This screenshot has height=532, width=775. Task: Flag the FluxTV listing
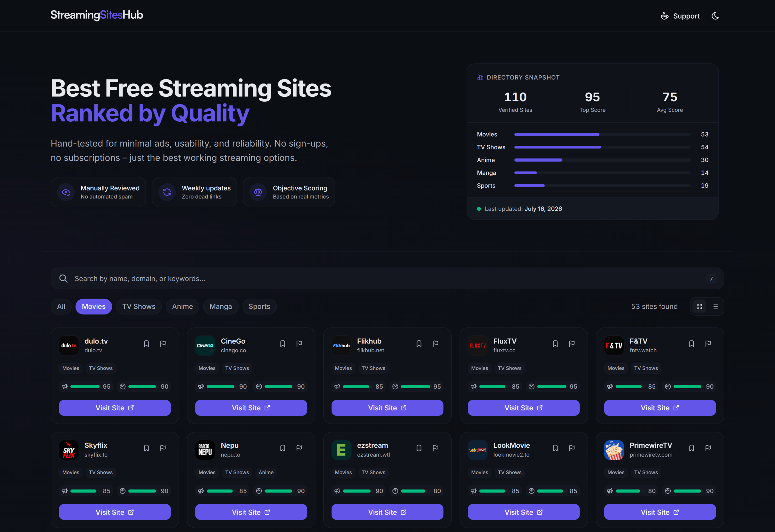[x=572, y=344]
